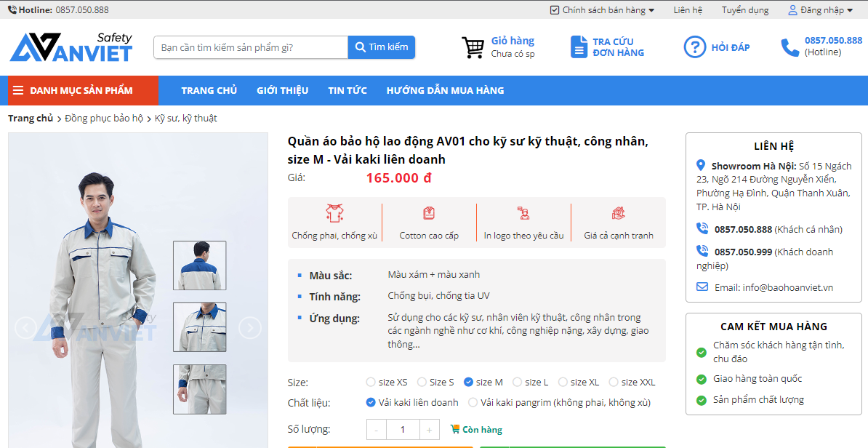Select size XL radio option
The height and width of the screenshot is (448, 868).
(x=563, y=382)
